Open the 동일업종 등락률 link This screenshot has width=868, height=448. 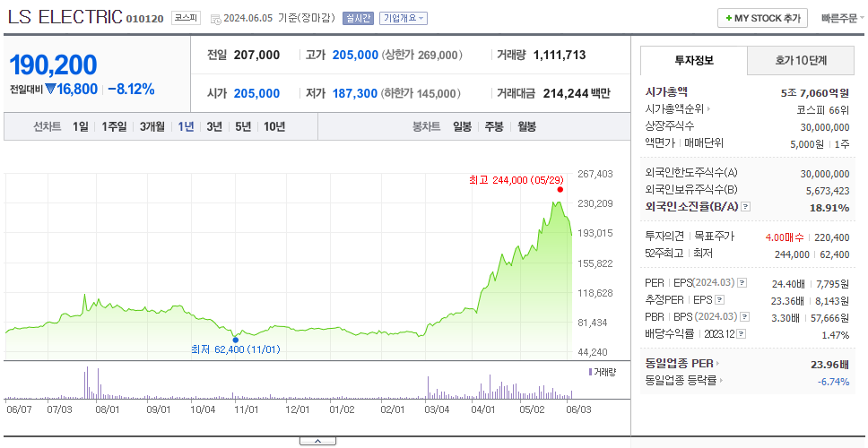point(684,381)
